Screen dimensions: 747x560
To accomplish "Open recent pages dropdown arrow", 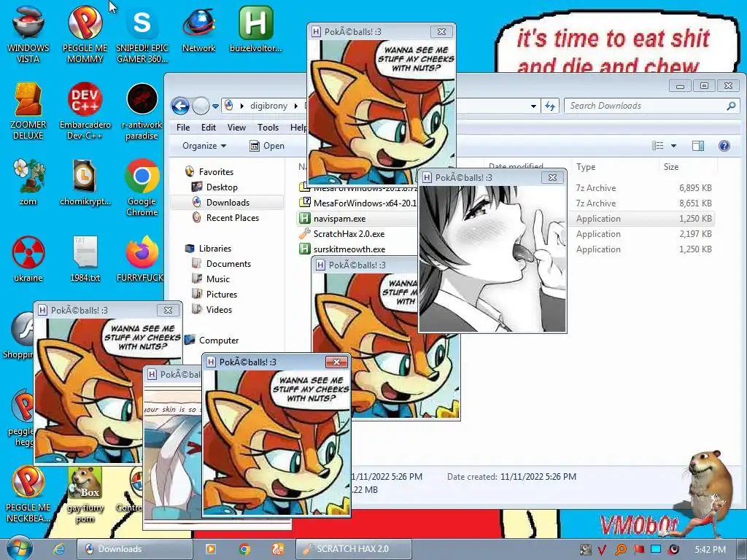I will point(215,106).
